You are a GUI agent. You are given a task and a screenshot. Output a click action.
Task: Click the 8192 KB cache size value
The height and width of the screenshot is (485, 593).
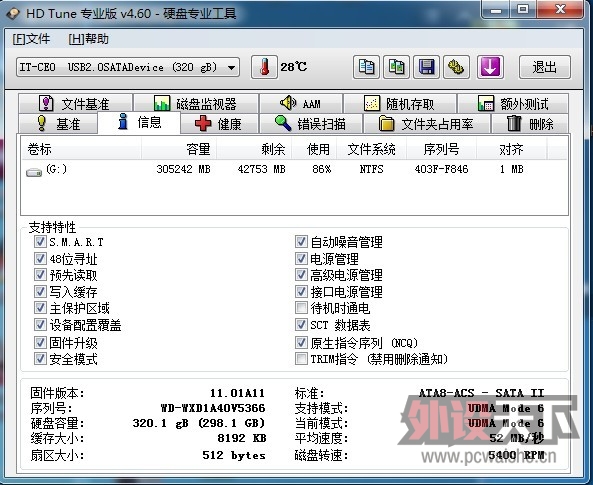click(x=242, y=438)
